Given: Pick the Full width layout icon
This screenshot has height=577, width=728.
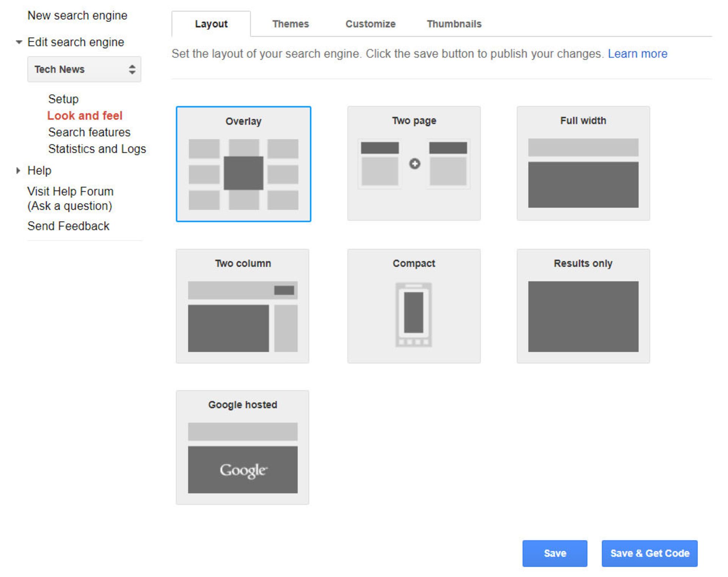Looking at the screenshot, I should (583, 173).
